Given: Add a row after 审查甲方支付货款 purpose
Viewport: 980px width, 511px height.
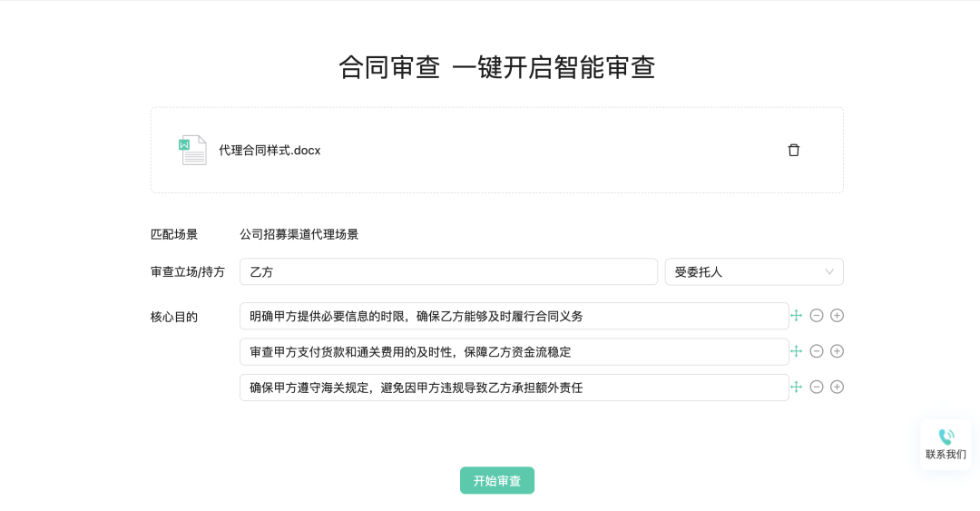Looking at the screenshot, I should 837,351.
